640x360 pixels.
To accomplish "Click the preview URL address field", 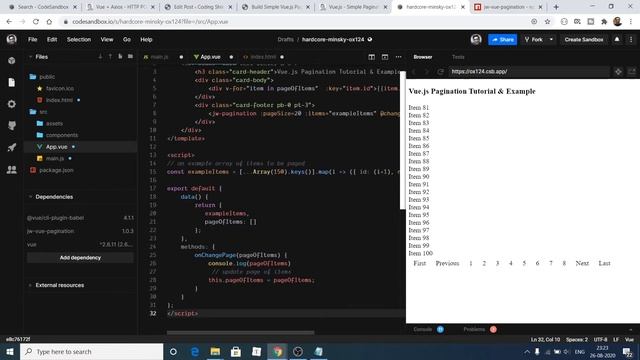I will 529,71.
